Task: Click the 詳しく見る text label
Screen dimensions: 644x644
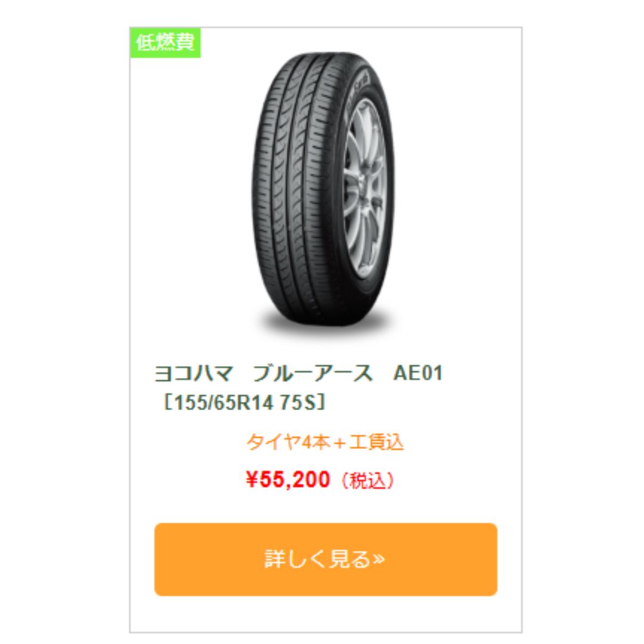Action: [317, 559]
